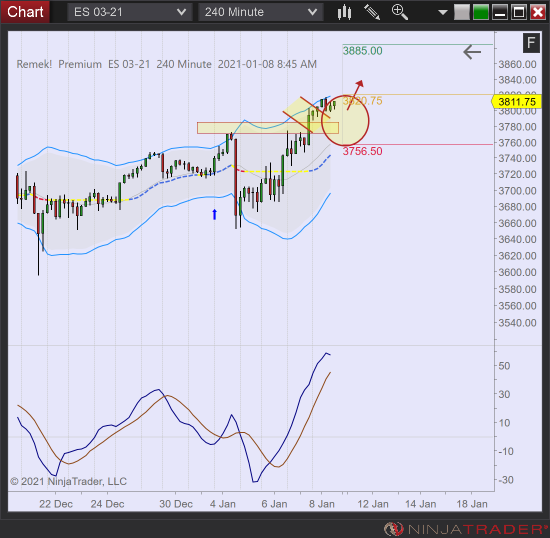Expand the toolbar overflow arrow

[x=443, y=13]
